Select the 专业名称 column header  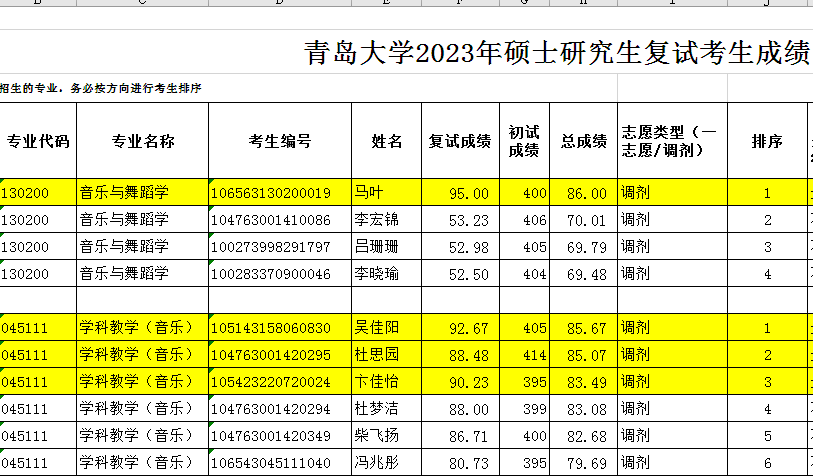142,141
